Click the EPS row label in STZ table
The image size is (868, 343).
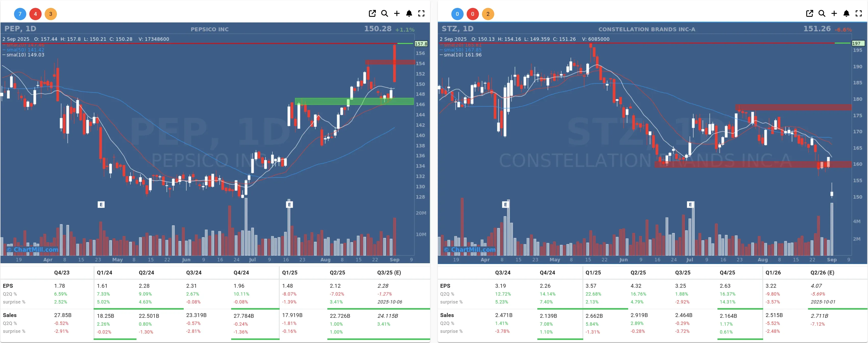pos(445,286)
